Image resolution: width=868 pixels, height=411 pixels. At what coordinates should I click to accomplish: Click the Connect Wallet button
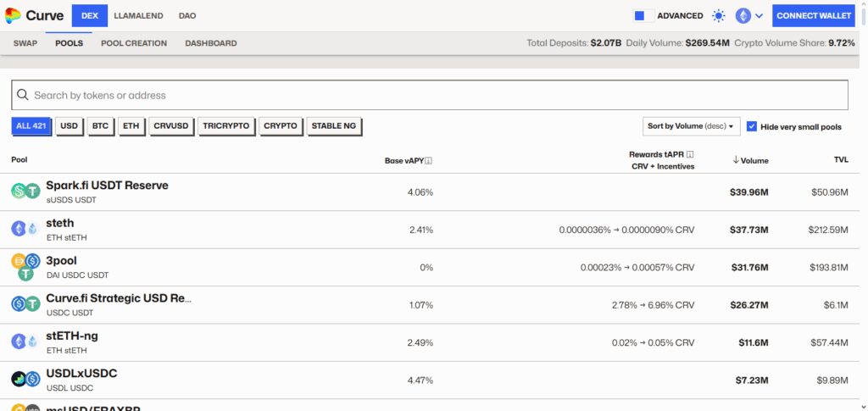(x=813, y=16)
